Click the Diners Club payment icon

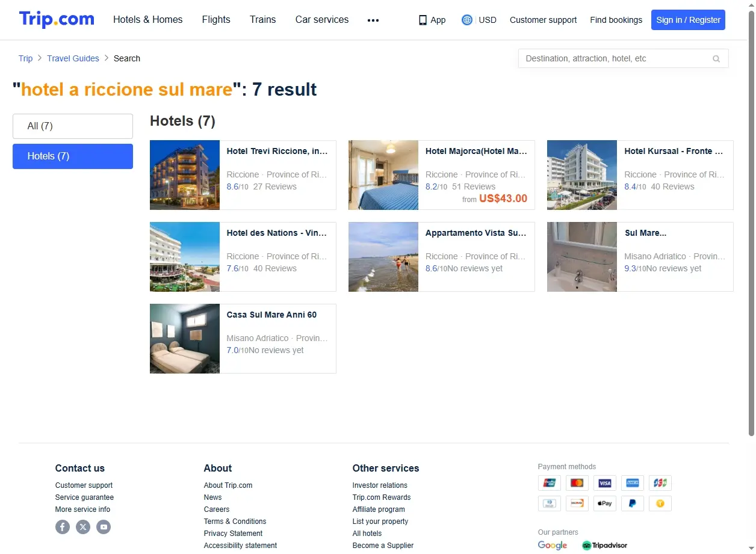[549, 503]
